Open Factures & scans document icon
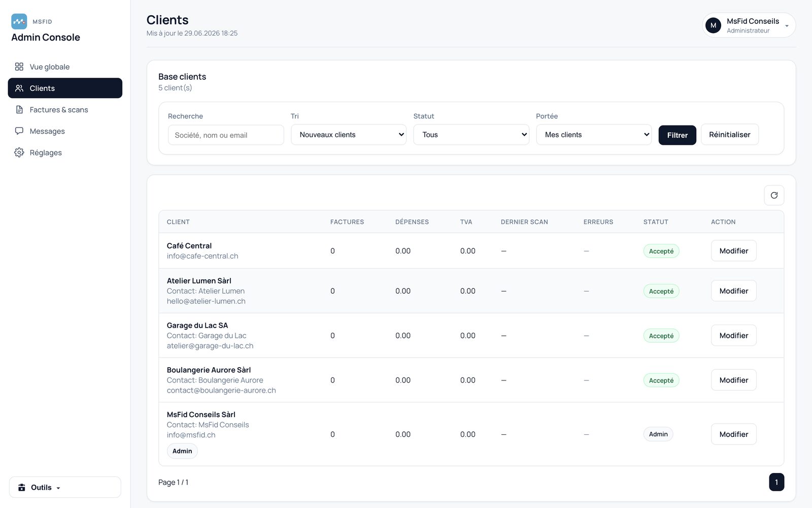 (x=19, y=110)
